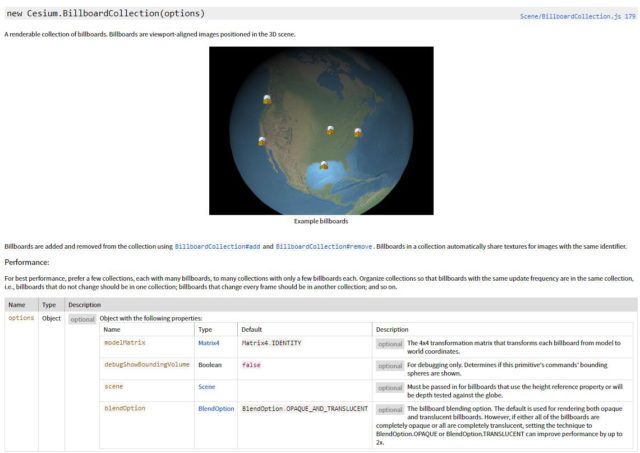
Task: Click the outer table 'Type' column header
Action: click(x=49, y=305)
